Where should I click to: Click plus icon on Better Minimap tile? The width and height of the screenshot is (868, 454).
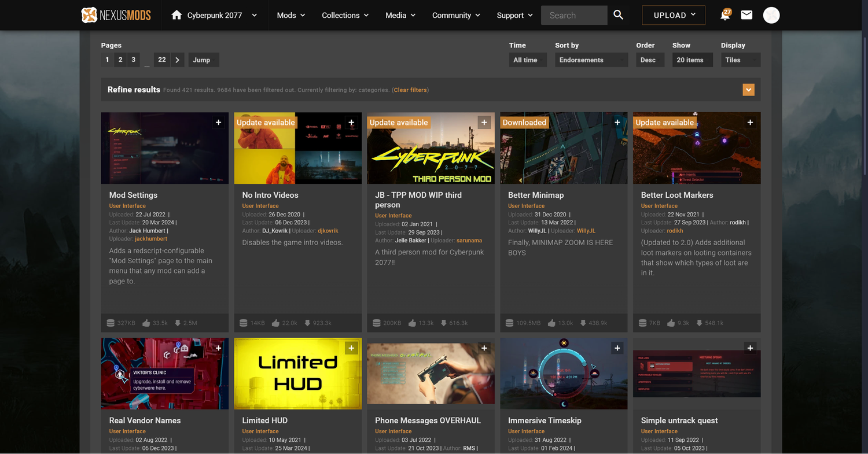pos(617,123)
